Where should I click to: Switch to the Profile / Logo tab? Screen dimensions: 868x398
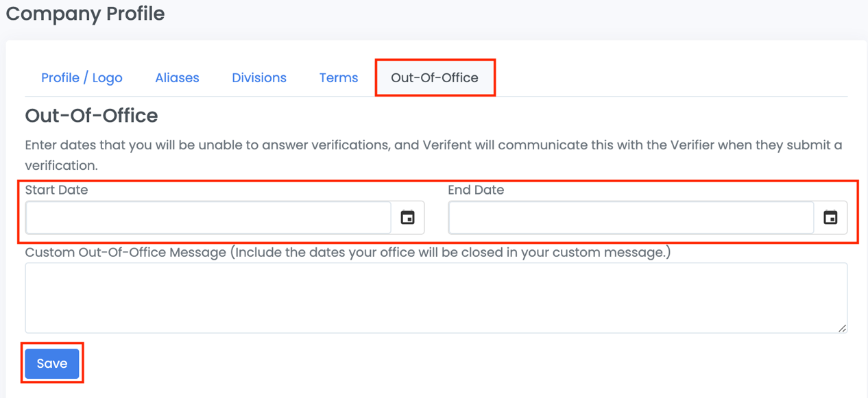coord(82,78)
